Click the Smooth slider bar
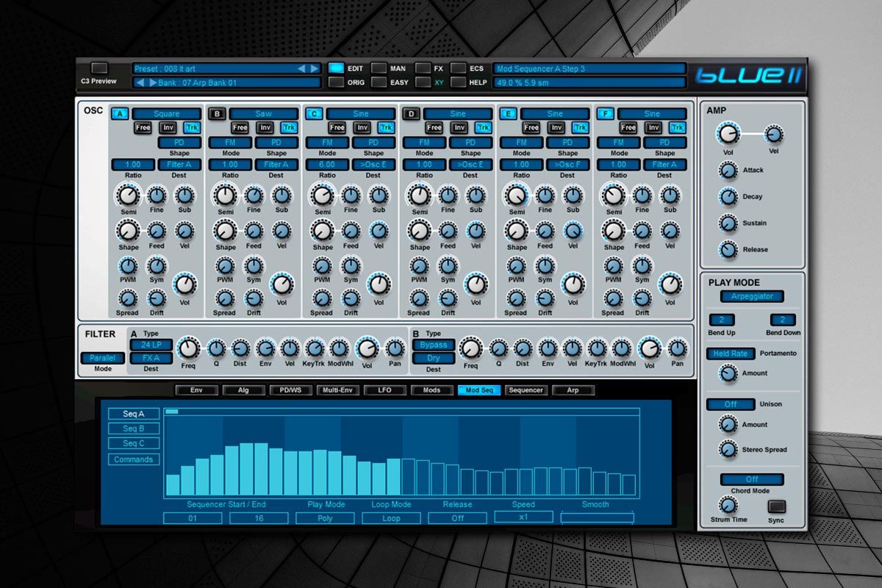The height and width of the screenshot is (588, 882). (597, 518)
